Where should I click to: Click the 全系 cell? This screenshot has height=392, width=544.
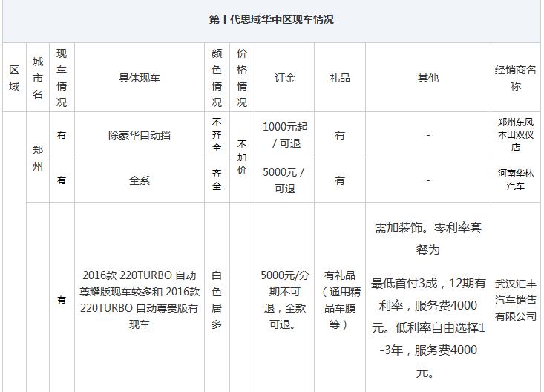[x=140, y=180]
